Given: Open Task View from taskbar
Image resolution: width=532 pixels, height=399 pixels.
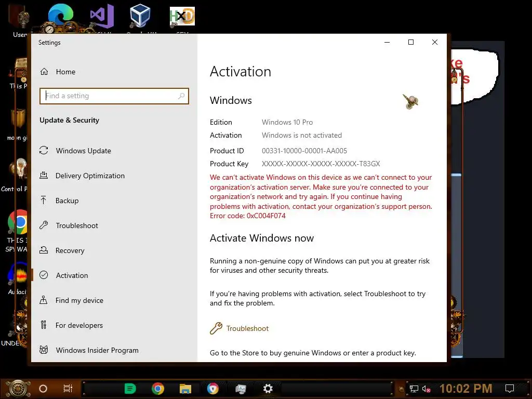Looking at the screenshot, I should tap(68, 389).
